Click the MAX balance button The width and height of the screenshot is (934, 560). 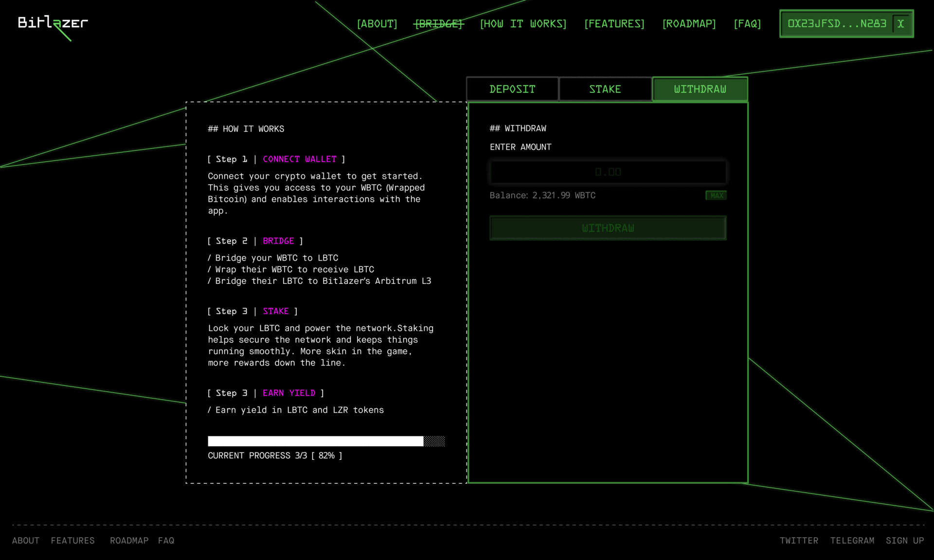tap(716, 195)
